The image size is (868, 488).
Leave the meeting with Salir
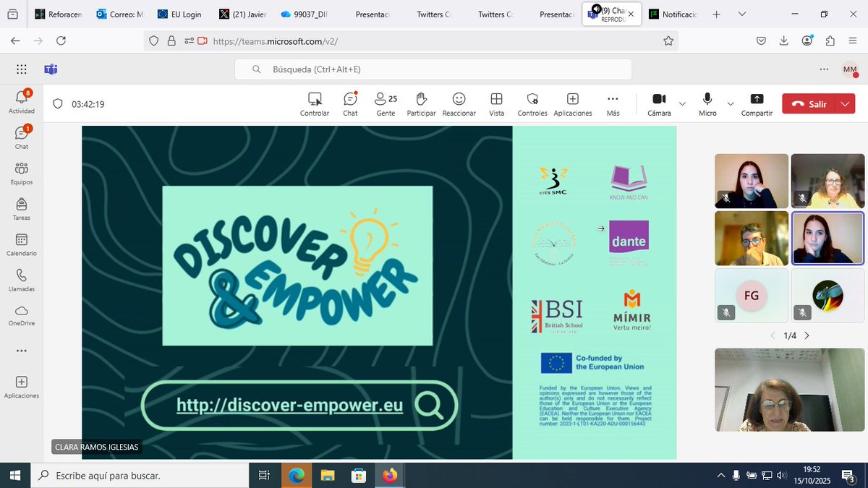809,104
